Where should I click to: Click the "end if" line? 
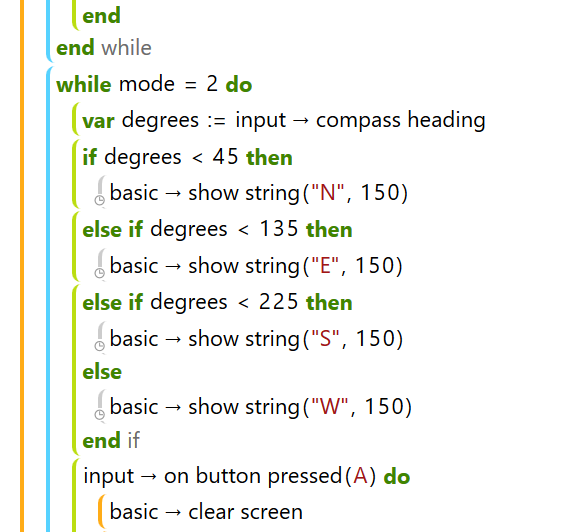111,440
